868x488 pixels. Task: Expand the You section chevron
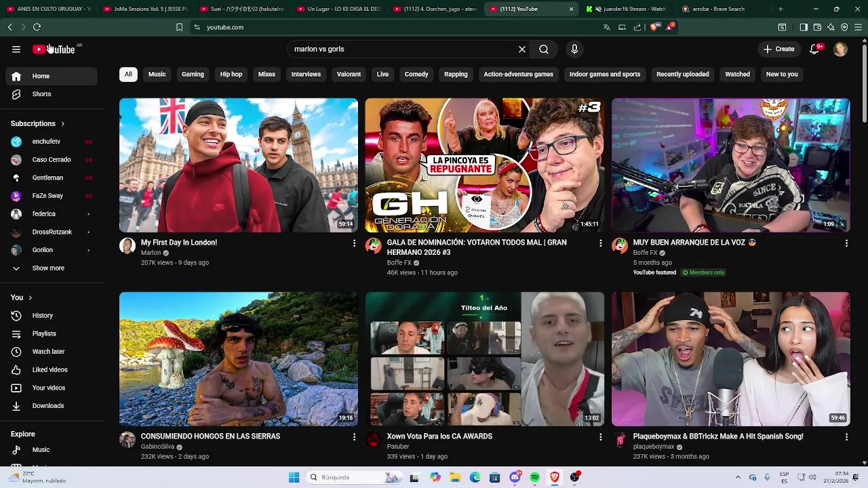(x=30, y=298)
